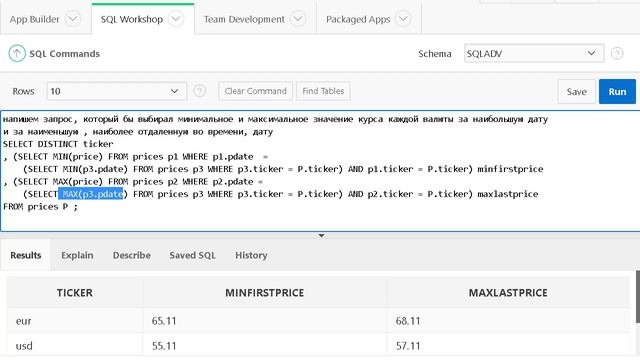The width and height of the screenshot is (640, 360).
Task: Switch to the SQL Workshop tab
Action: (131, 19)
